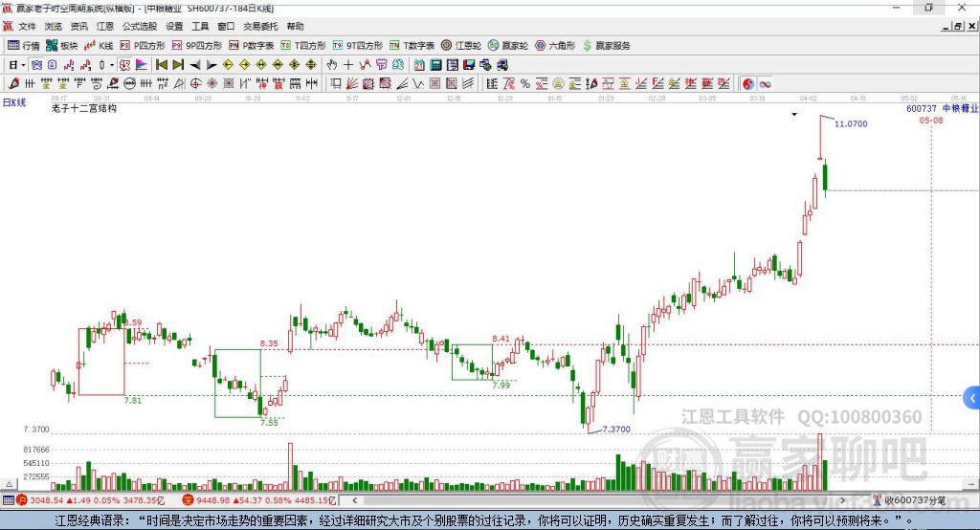Click the 行情 toolbar button

point(24,46)
